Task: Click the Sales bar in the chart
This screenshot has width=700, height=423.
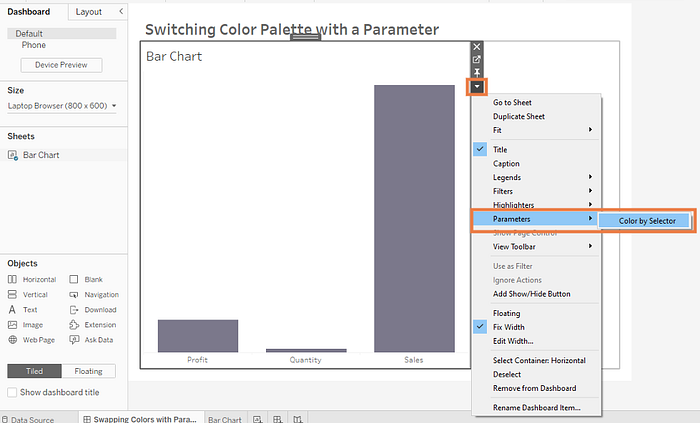Action: 414,219
